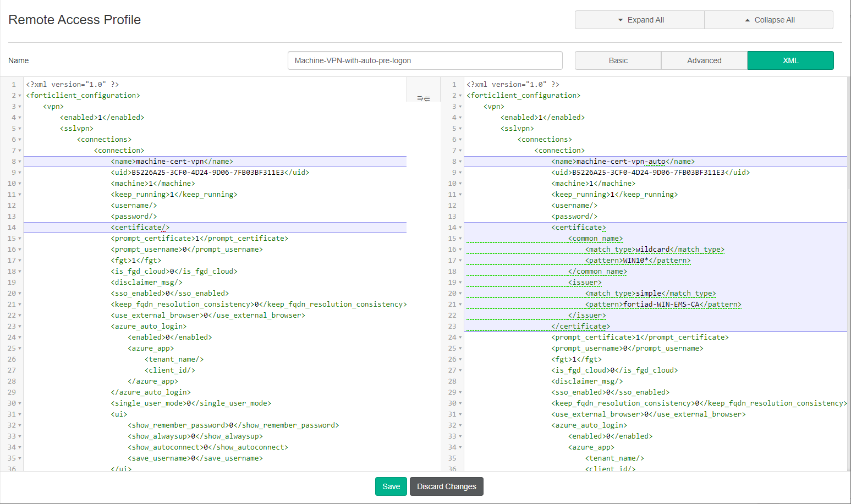Viewport: 851px width, 504px height.
Task: Place cursor on machine-cert-vpn name in left editor
Action: pyautogui.click(x=171, y=162)
